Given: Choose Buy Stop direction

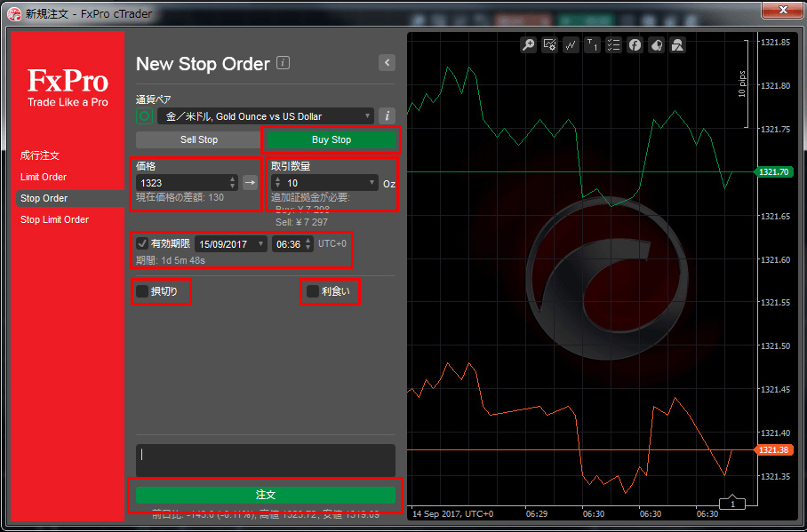Looking at the screenshot, I should 331,139.
